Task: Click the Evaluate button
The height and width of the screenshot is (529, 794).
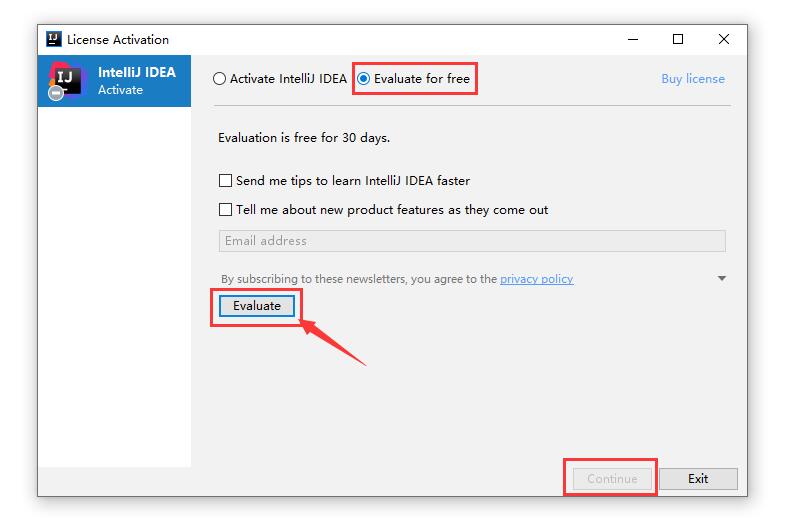Action: (257, 306)
